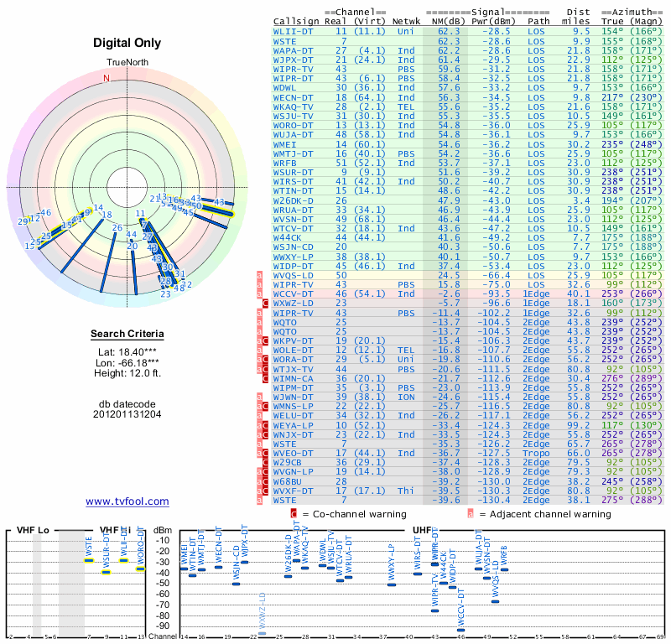Image resolution: width=671 pixels, height=644 pixels.
Task: Pick callsign WSJU-TV
Action: click(x=293, y=116)
